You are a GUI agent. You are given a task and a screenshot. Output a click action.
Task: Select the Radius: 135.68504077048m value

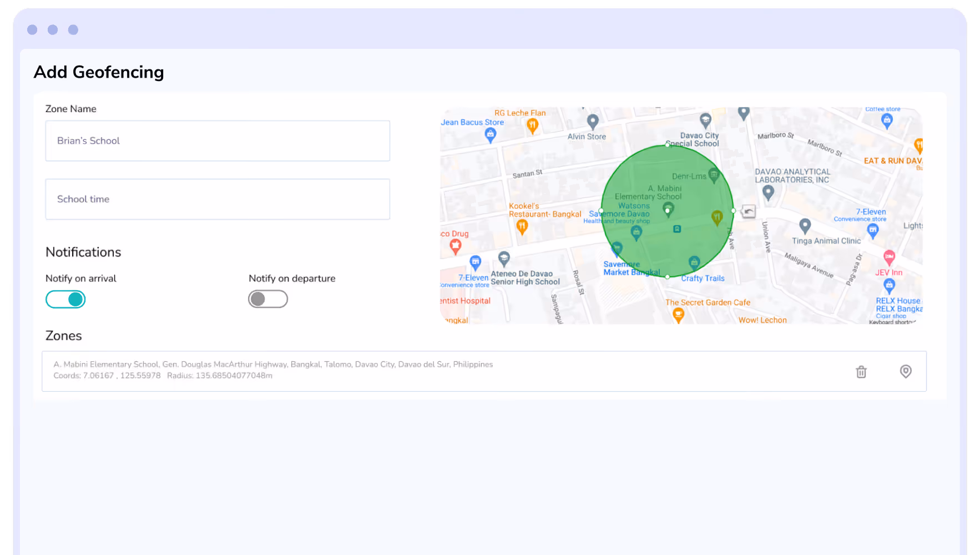pos(220,376)
